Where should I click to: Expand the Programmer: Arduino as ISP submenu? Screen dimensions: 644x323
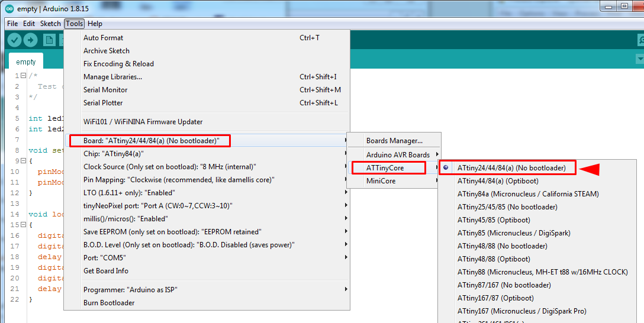coord(207,290)
